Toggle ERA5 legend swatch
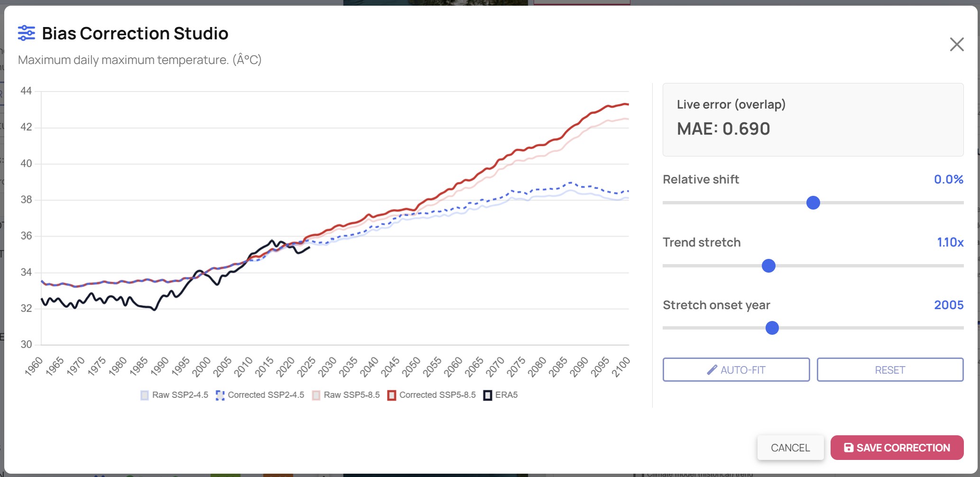This screenshot has width=980, height=477. pos(488,395)
